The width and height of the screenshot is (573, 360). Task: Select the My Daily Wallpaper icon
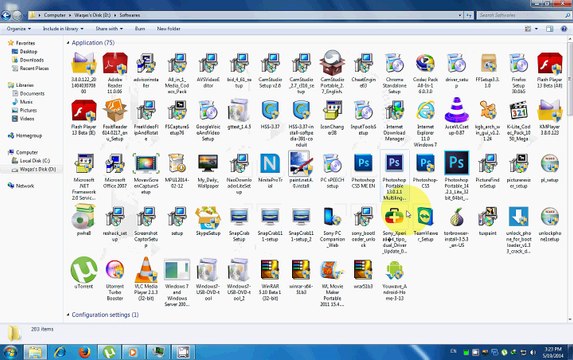point(208,163)
